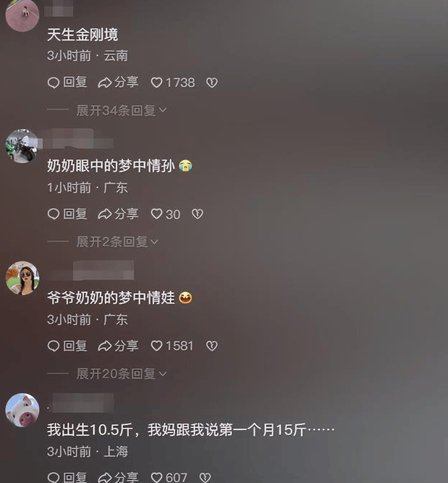The height and width of the screenshot is (483, 448).
Task: Dislike the 奶奶眼中的梦中情孙 comment
Action: pyautogui.click(x=198, y=214)
